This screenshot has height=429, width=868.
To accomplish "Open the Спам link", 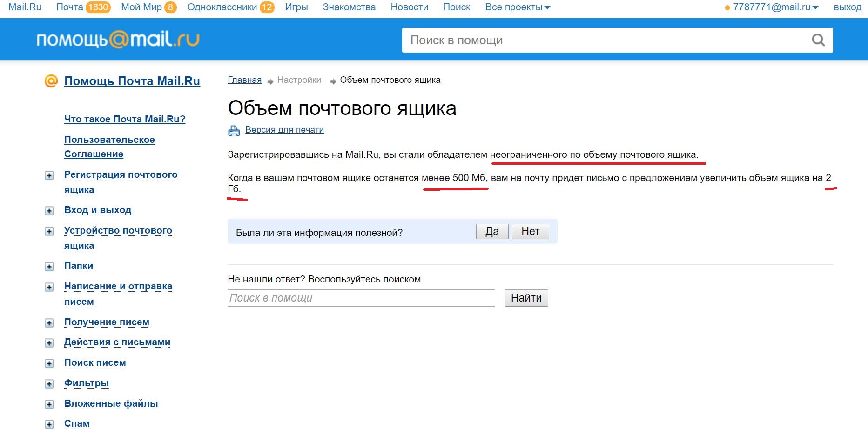I will [77, 423].
